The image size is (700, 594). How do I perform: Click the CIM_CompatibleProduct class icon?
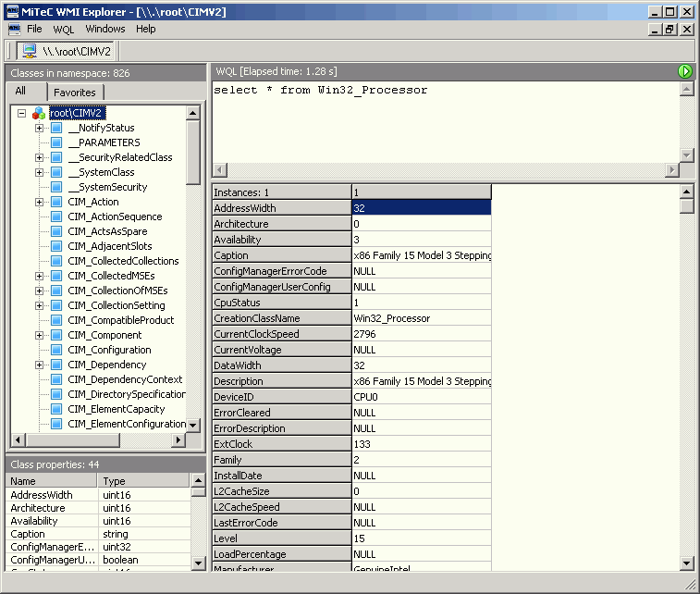[x=56, y=320]
